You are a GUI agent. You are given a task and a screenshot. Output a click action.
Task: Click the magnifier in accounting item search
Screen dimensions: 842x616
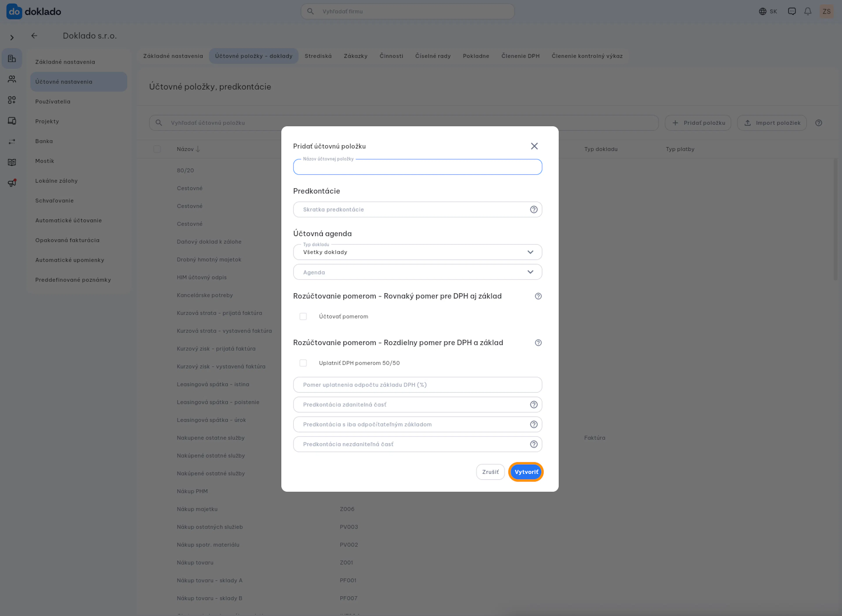pos(159,123)
